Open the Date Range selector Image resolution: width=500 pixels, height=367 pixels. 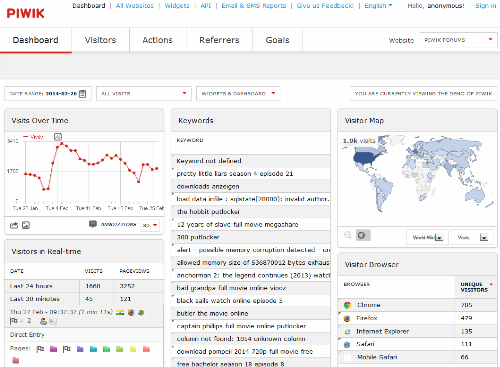pyautogui.click(x=48, y=94)
